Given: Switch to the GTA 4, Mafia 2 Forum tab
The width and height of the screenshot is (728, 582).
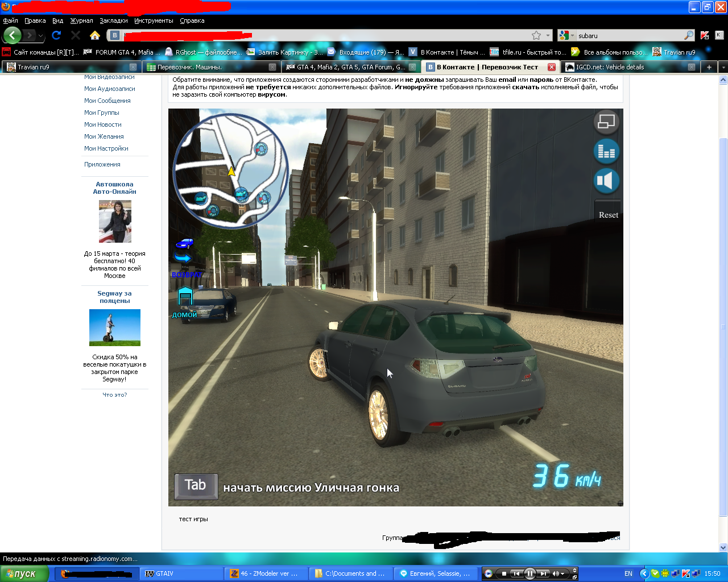Looking at the screenshot, I should click(350, 67).
